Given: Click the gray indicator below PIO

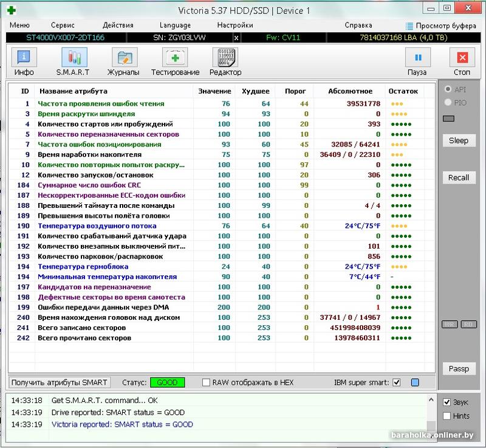Looking at the screenshot, I should click(448, 119).
